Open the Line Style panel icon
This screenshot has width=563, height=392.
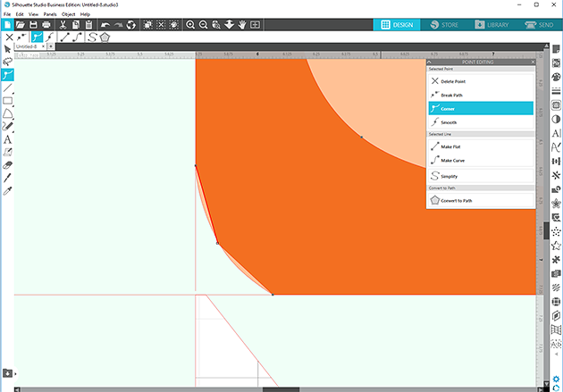(556, 91)
